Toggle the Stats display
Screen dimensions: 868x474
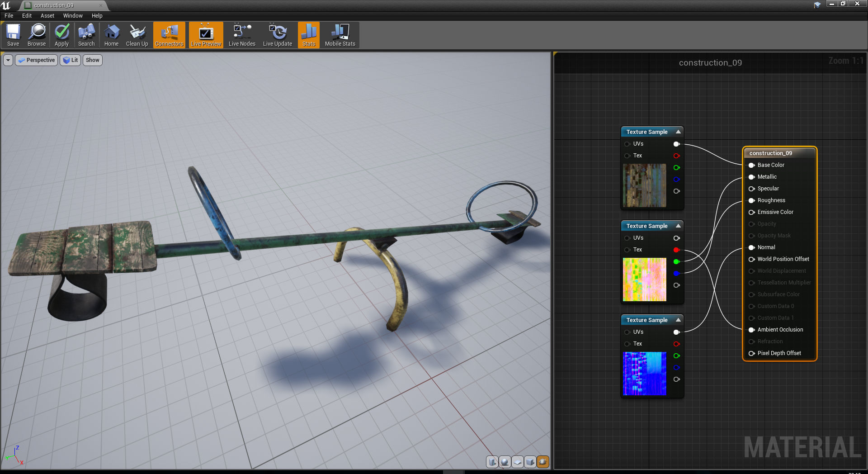(x=309, y=35)
